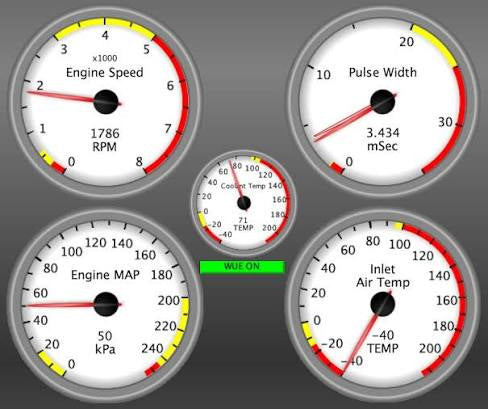Click the -40 TEMP inlet air readout

pyautogui.click(x=383, y=342)
